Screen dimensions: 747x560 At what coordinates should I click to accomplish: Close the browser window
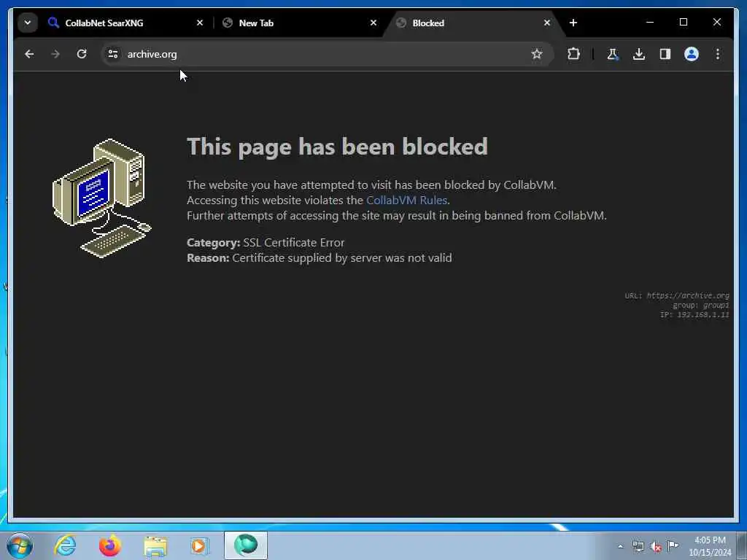(x=717, y=23)
